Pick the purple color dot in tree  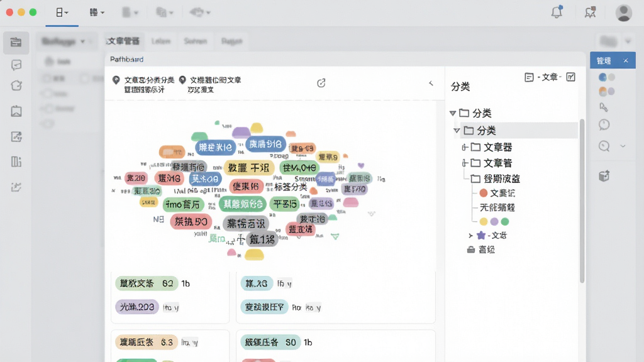494,222
